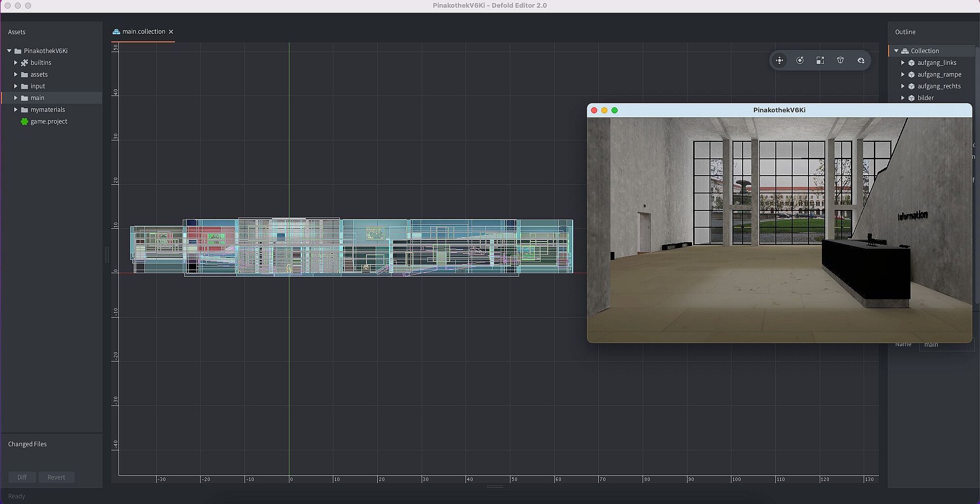Viewport: 980px width, 504px height.
Task: Expand the builtins folder
Action: (x=16, y=63)
